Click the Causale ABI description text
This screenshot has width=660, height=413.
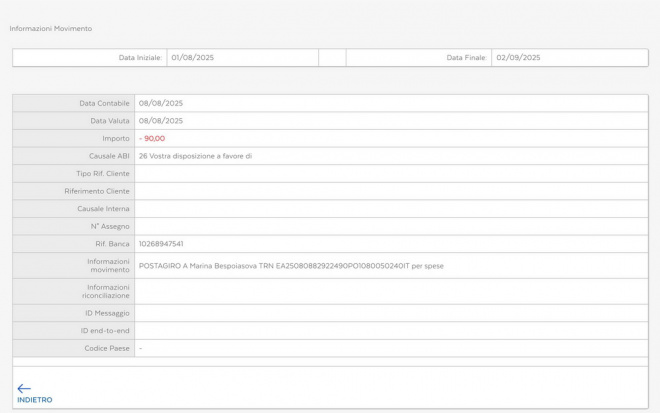[196, 156]
